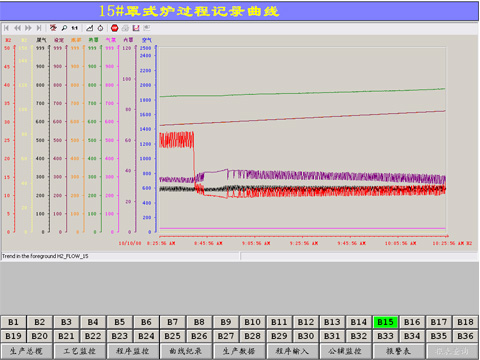
Task: Open the time range clock icon
Action: pos(100,28)
